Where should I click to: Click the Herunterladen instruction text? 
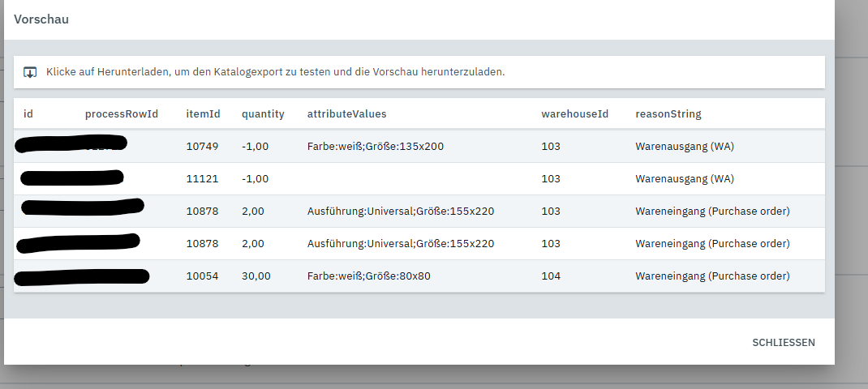[x=275, y=72]
